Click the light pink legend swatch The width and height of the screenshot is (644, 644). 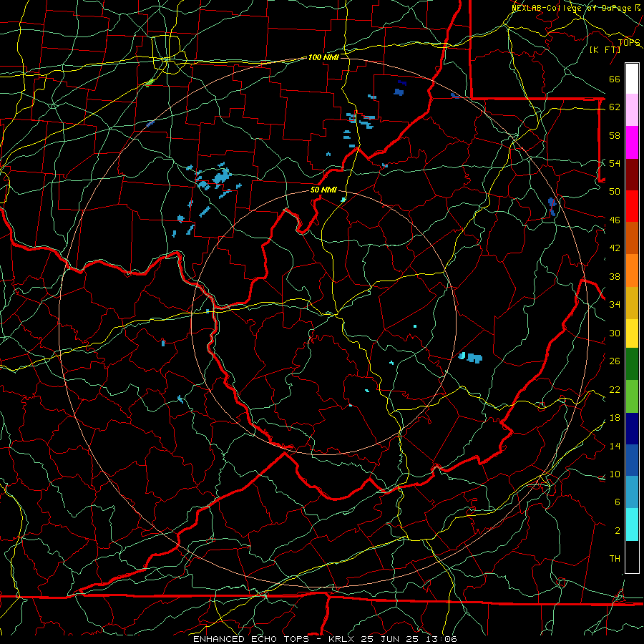coord(632,110)
